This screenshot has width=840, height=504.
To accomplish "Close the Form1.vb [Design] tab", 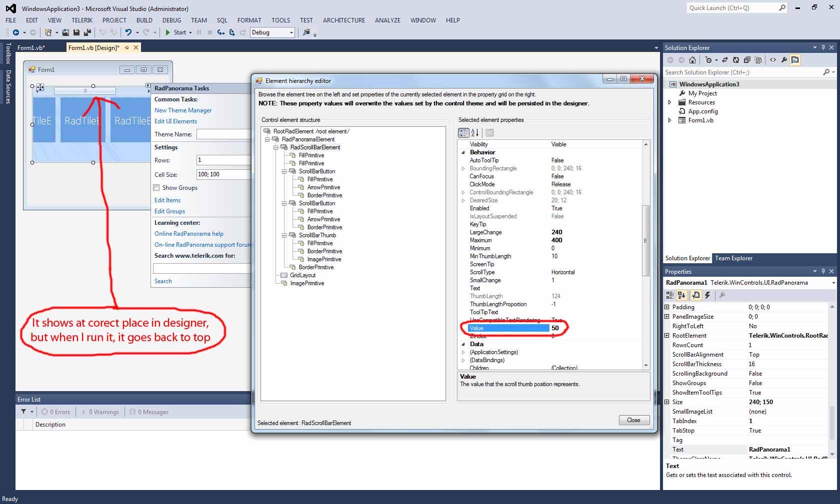I will (x=135, y=48).
